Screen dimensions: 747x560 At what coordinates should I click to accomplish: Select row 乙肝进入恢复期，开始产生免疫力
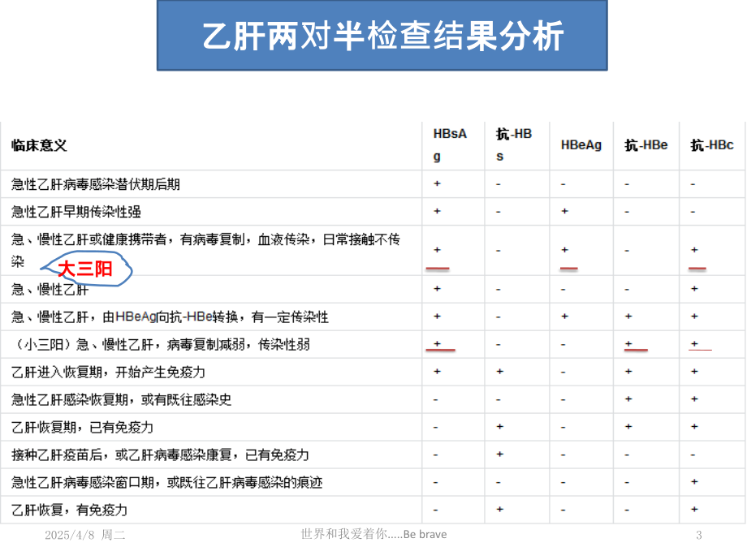(373, 372)
